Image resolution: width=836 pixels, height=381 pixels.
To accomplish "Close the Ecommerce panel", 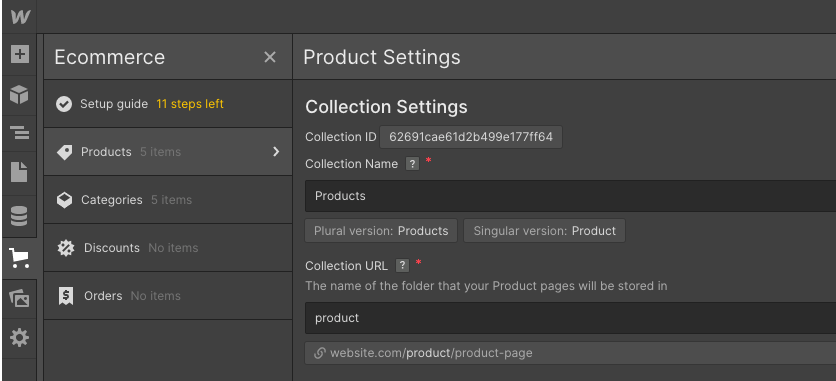I will click(x=270, y=57).
